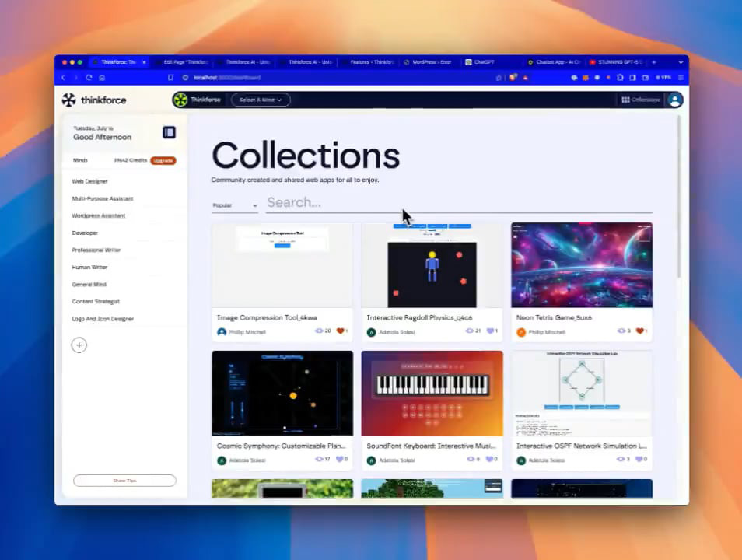Collapse the sidebar using the panel icon

pos(169,132)
